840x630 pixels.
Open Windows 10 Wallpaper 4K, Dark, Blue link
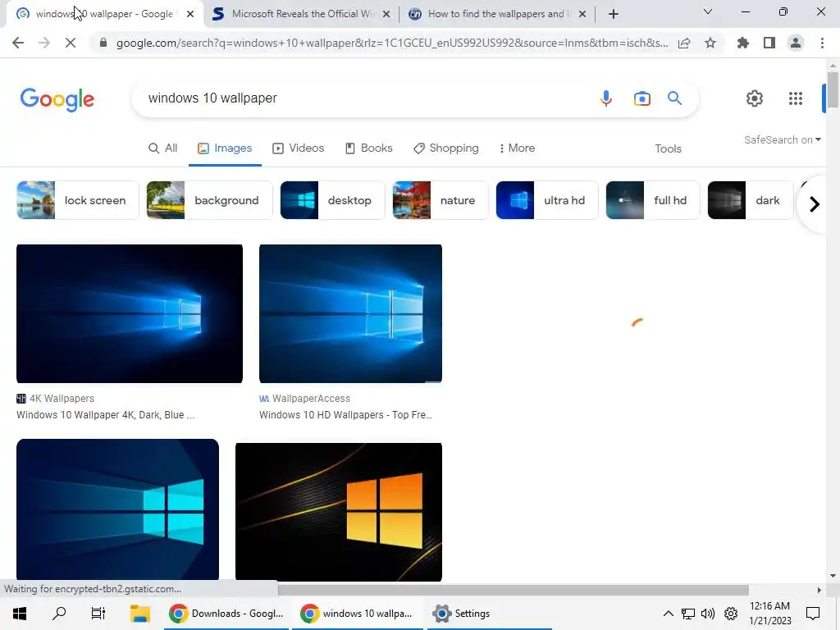[106, 414]
